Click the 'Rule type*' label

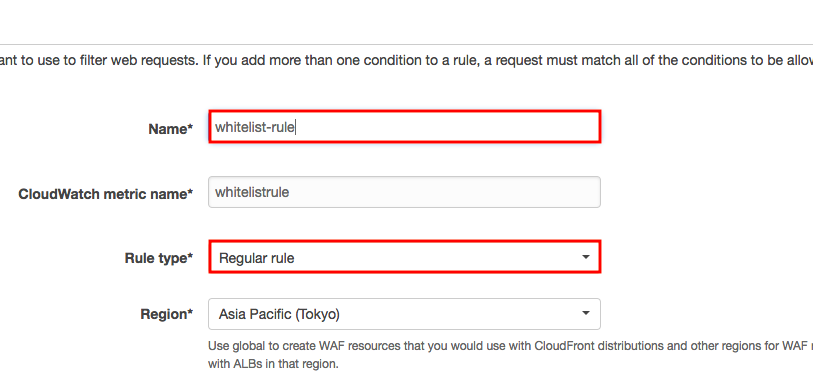159,258
